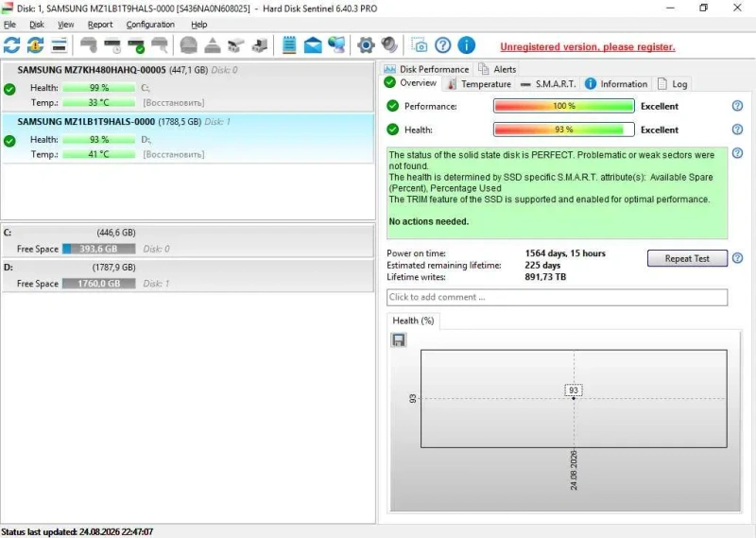Click the disk clone toolbar icon
Viewport: 756px width, 538px height.
click(x=235, y=45)
